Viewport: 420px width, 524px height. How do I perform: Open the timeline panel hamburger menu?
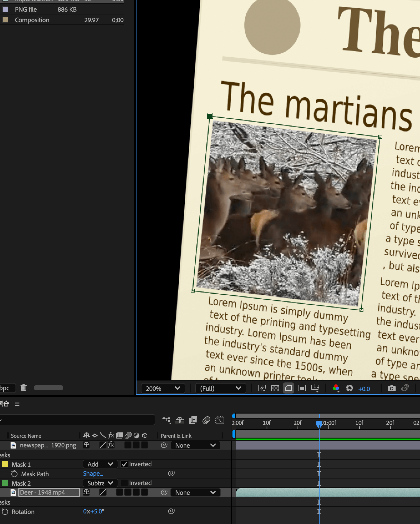coord(17,404)
